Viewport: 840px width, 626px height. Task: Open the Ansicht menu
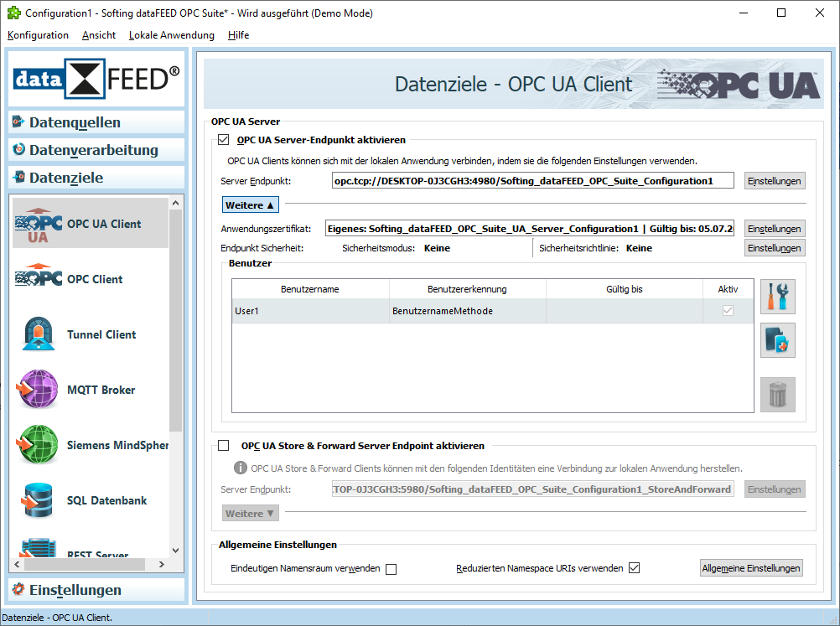pyautogui.click(x=99, y=35)
